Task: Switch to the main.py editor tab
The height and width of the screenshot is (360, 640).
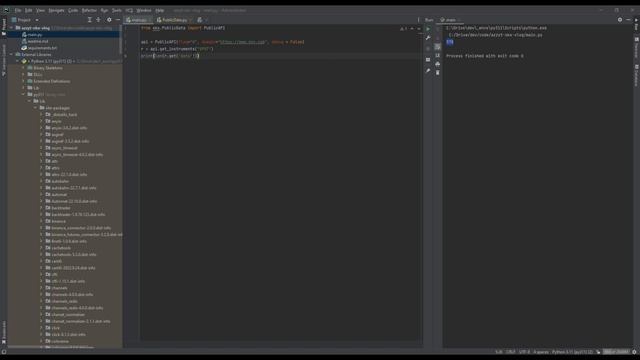Action: coord(138,20)
